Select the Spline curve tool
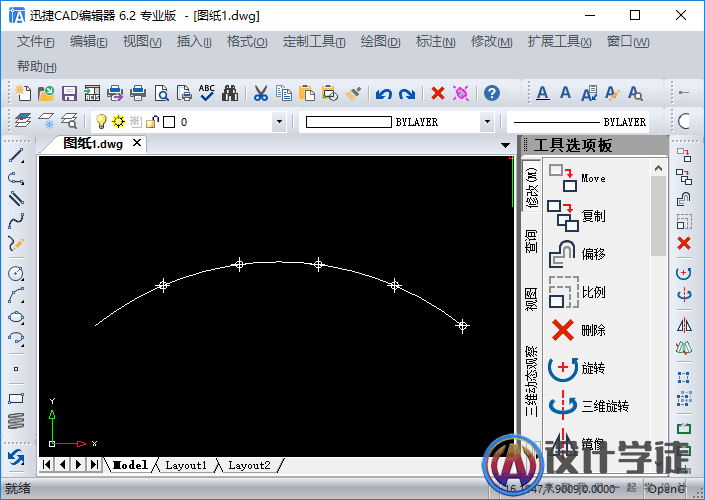 click(16, 220)
